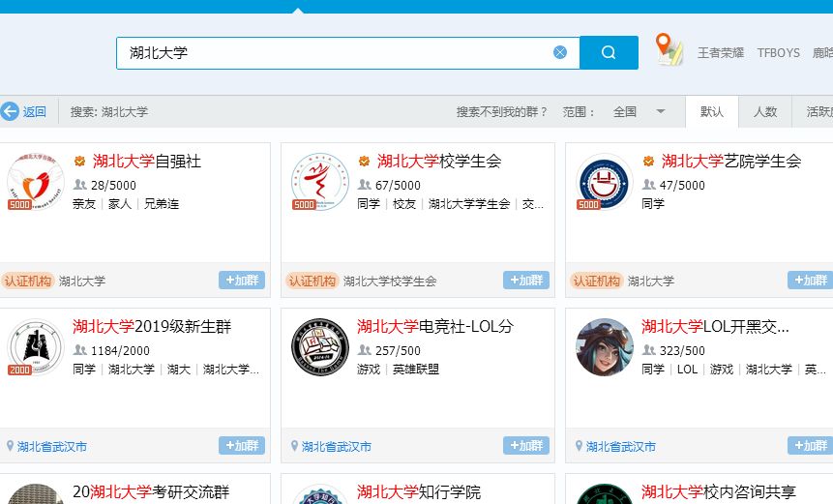Click location pin in LOL开黑交 card
Viewport: 833px width, 504px height.
click(579, 446)
